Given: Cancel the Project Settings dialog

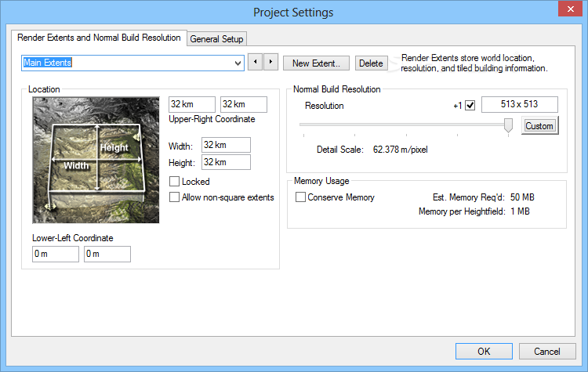Looking at the screenshot, I should 547,352.
